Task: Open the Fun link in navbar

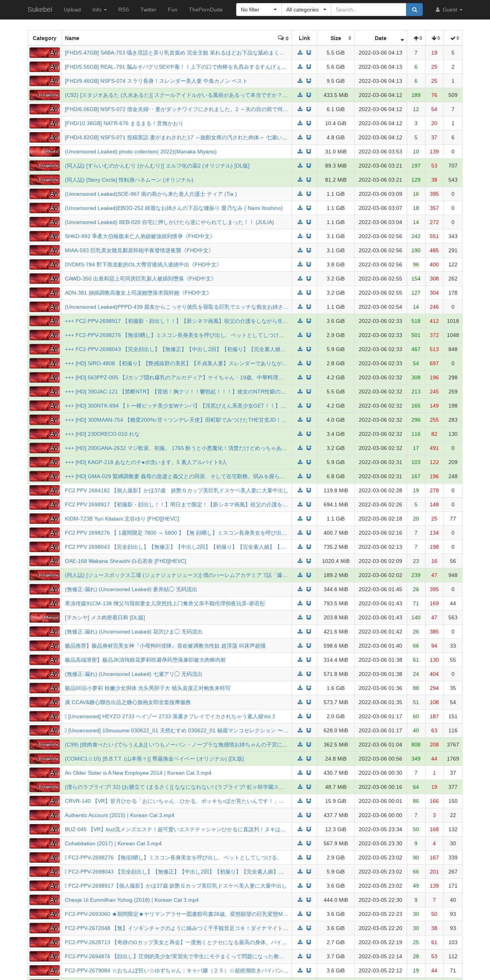Action: pos(172,10)
